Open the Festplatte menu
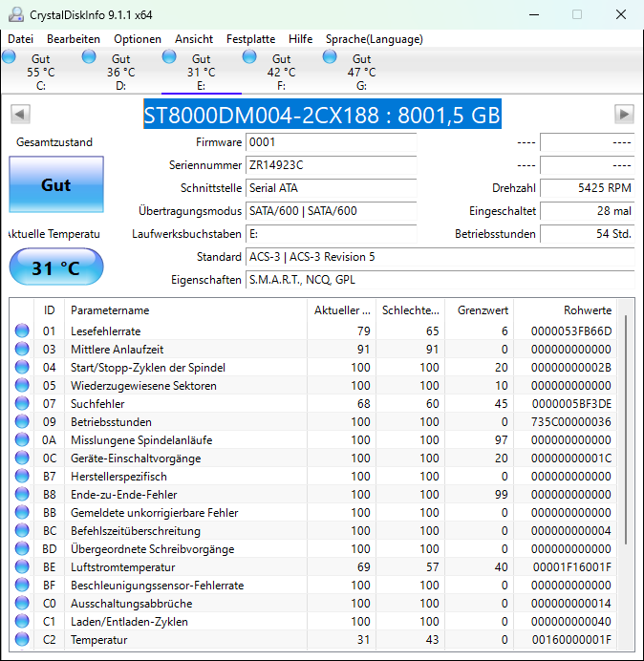644x661 pixels. coord(250,39)
